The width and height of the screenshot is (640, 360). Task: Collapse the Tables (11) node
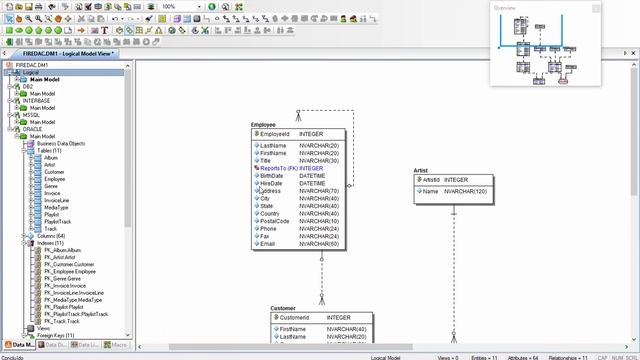[24, 151]
